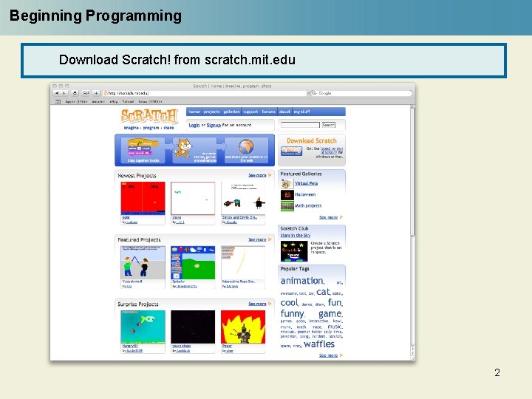Open the Interactive Rope project thumbnail
The image size is (532, 399).
click(243, 262)
